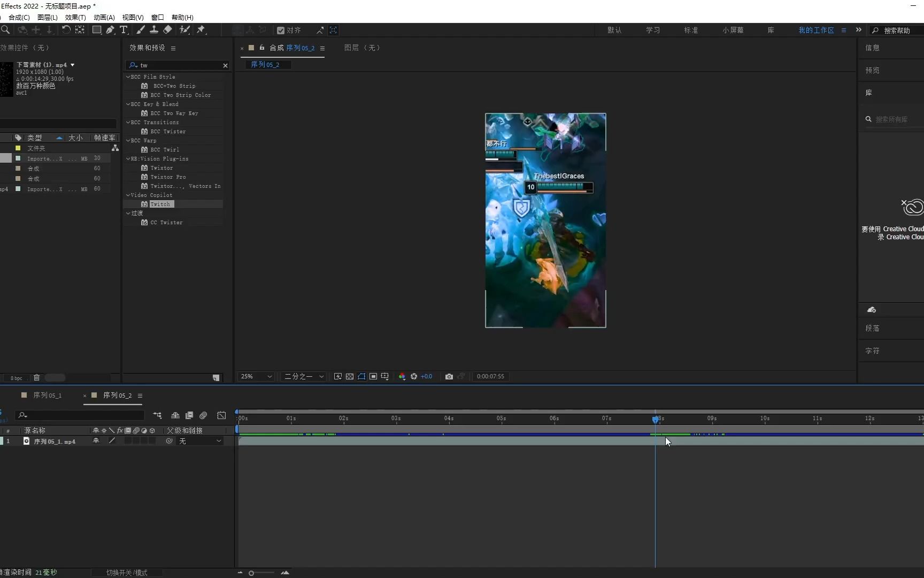Open the 图层(L) menu
Viewport: 924px width, 578px height.
tap(48, 18)
